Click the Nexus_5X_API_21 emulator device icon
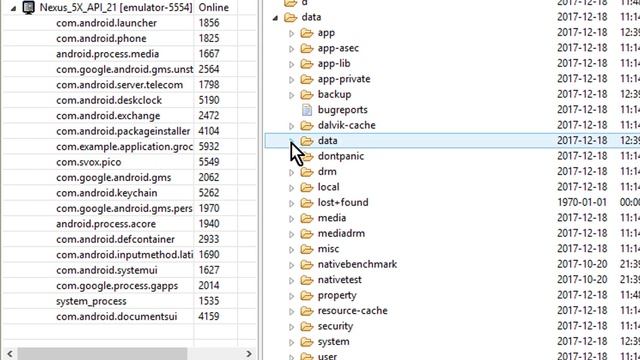 (28, 7)
